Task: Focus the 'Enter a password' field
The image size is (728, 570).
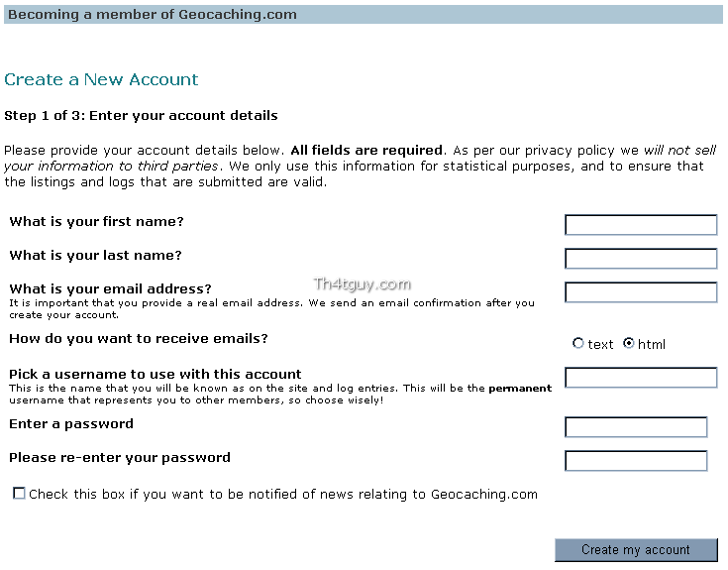Action: 636,427
